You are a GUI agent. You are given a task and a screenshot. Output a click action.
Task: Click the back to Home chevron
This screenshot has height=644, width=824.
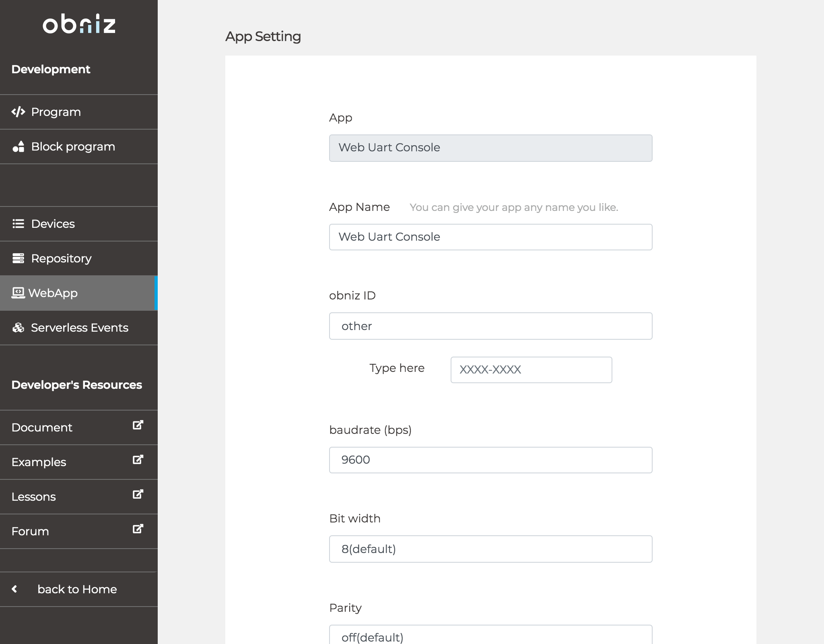(x=15, y=589)
